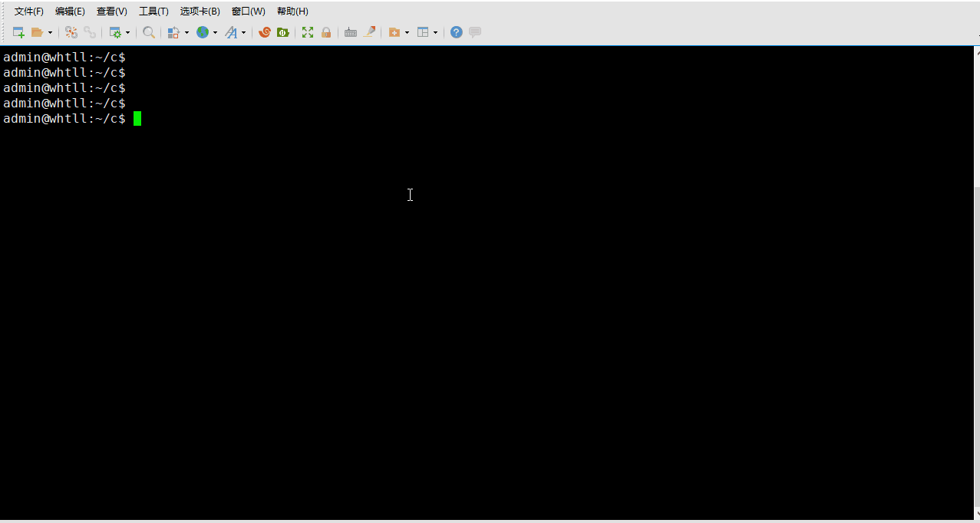Screen dimensions: 980x523
Task: Expand the Open session folder dropdown arrow
Action: click(51, 32)
